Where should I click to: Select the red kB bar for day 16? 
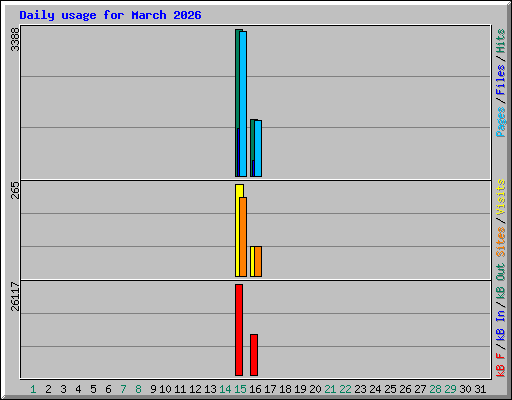point(254,355)
